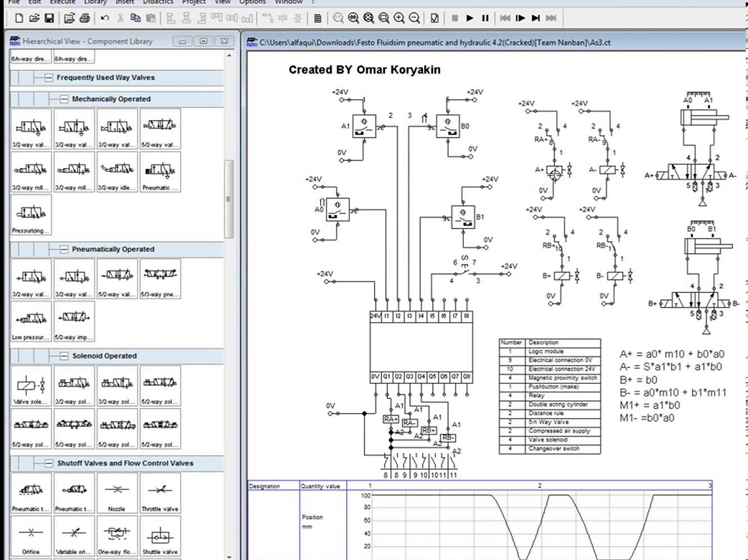Advance simulation one single step
This screenshot has width=748, height=560.
(521, 18)
